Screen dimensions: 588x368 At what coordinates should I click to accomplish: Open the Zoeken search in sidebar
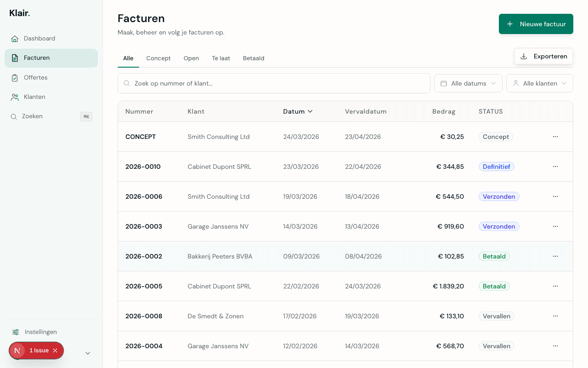coord(32,116)
